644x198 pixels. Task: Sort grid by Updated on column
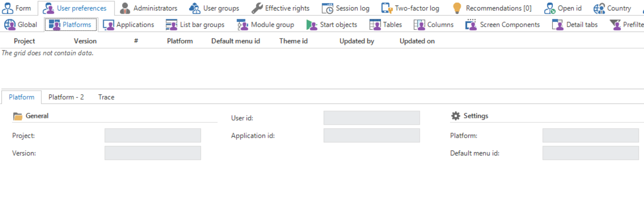pos(417,41)
